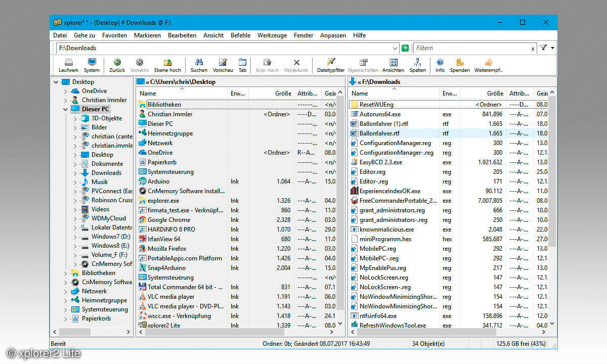Open the Info toolbar icon
Screen dimensions: 607x364
(x=440, y=65)
